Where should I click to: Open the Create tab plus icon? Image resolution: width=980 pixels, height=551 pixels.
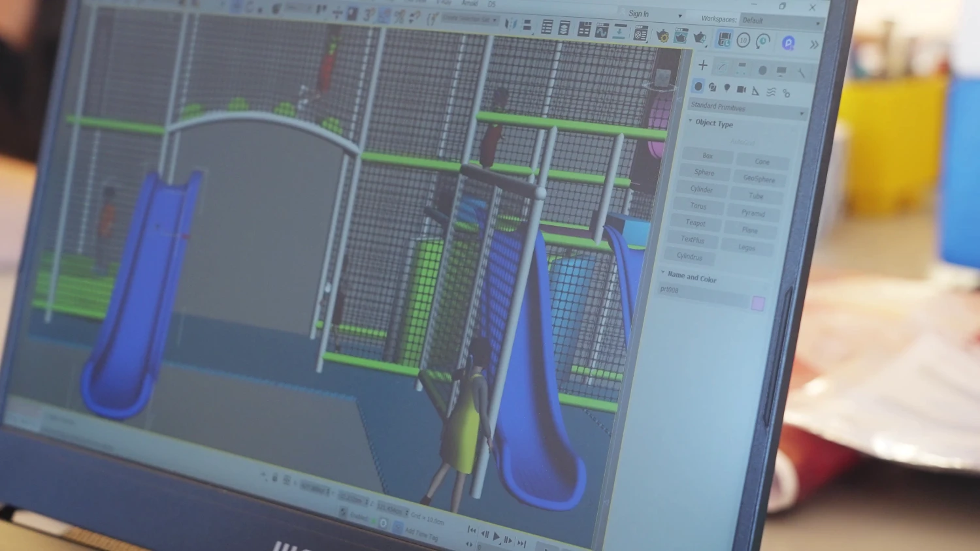click(x=703, y=65)
